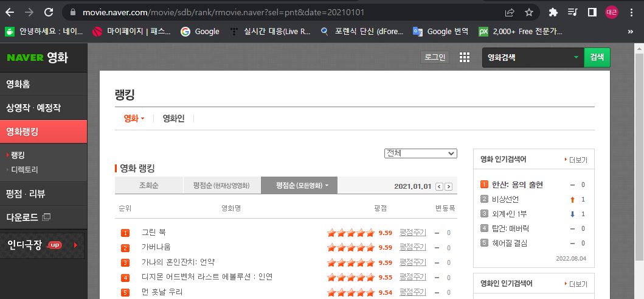Open the 실시간 대응(Live R... bookmark
644x299 pixels.
click(x=270, y=31)
